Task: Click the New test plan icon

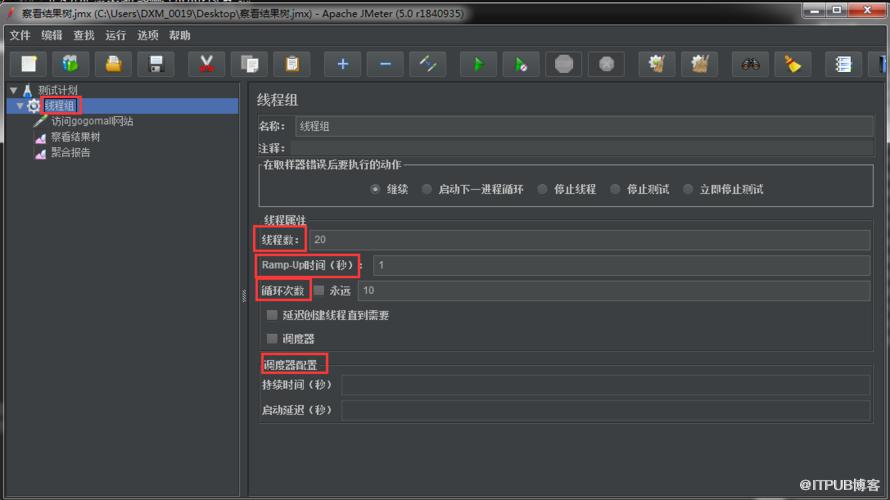Action: pyautogui.click(x=29, y=64)
